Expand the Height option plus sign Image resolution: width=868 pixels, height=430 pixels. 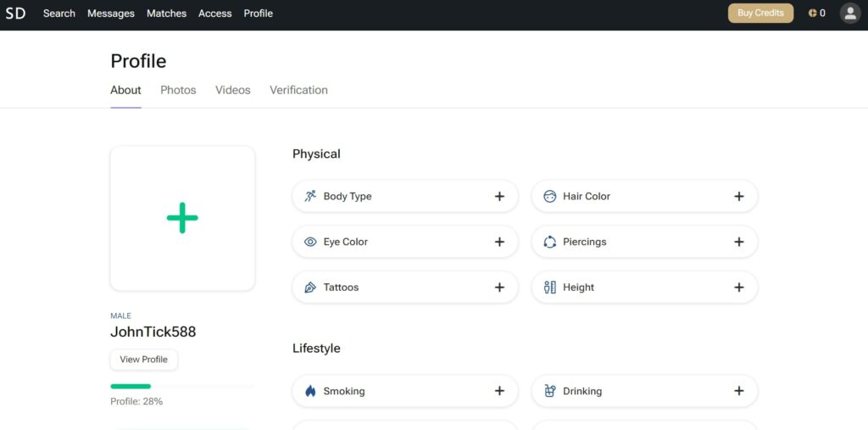click(x=738, y=288)
